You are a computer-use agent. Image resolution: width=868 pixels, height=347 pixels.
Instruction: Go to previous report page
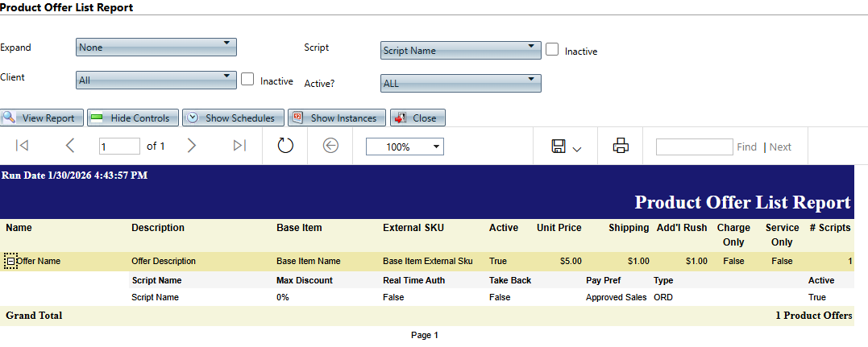[70, 146]
